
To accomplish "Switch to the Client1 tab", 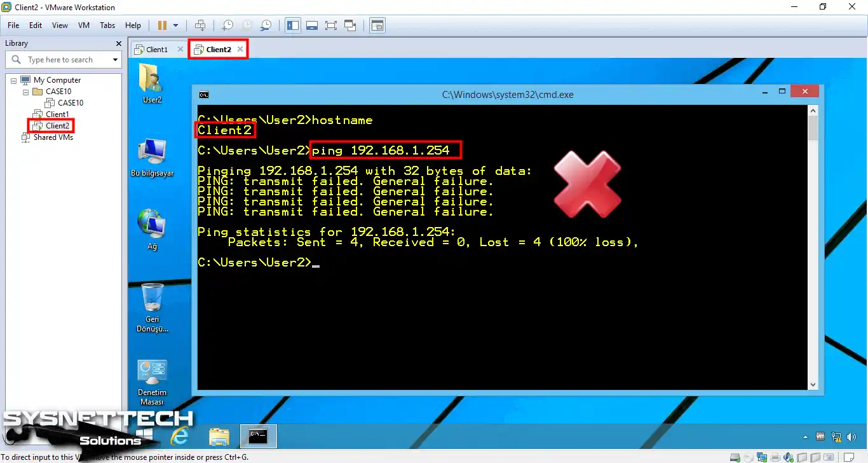I will tap(156, 48).
